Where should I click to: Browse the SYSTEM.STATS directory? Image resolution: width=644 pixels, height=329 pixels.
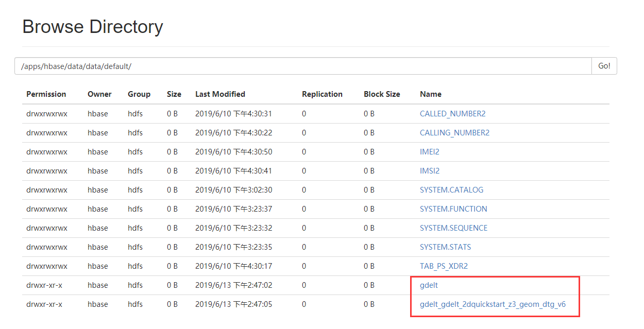[445, 247]
